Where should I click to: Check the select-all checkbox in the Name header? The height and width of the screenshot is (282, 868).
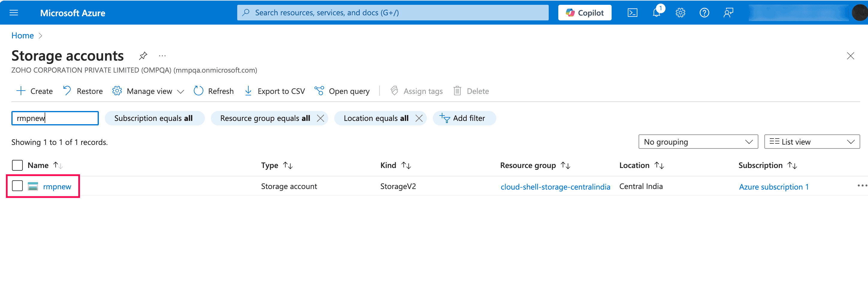pyautogui.click(x=17, y=165)
